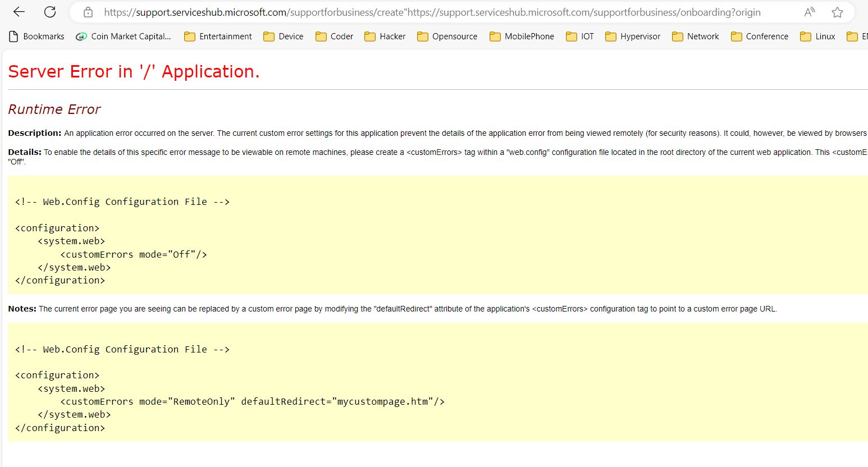Reload the page with the refresh icon
Image resolution: width=868 pixels, height=467 pixels.
(x=50, y=12)
